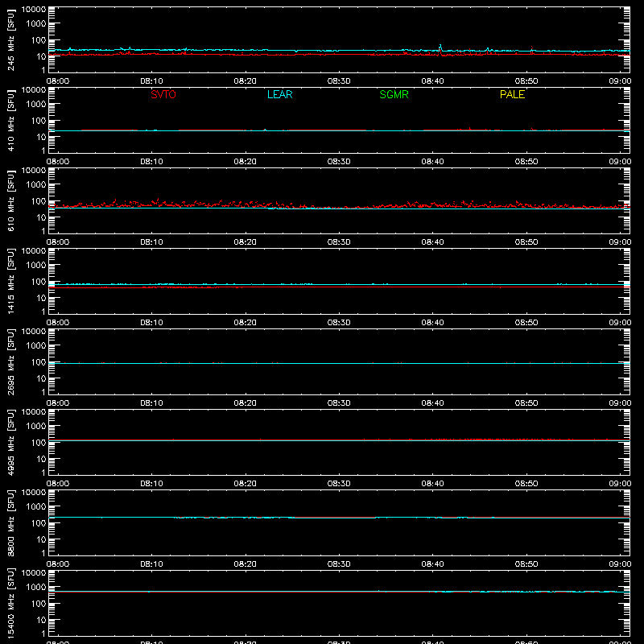Select the 1415 MHz [SFU] axis title
The width and height of the screenshot is (644, 644).
coord(11,281)
